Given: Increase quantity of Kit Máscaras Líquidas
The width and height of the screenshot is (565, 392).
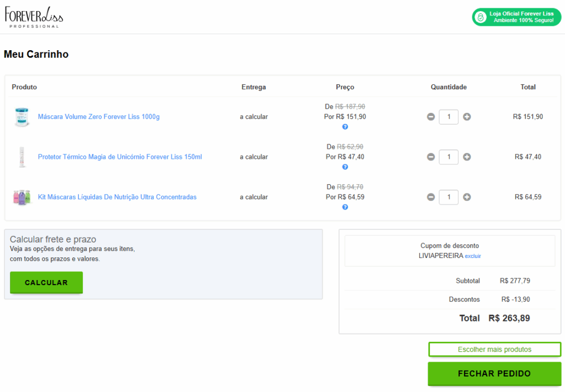Looking at the screenshot, I should pyautogui.click(x=467, y=197).
